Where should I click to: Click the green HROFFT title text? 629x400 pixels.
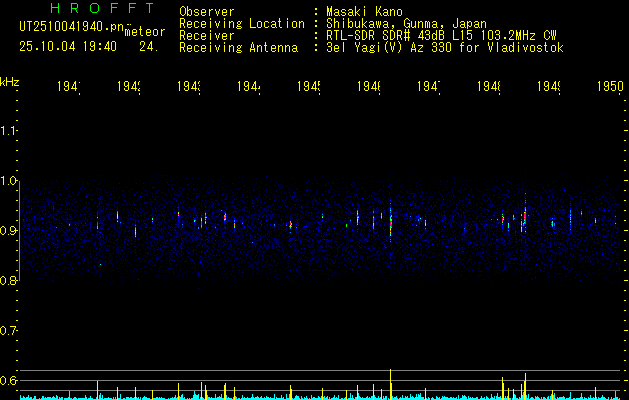tap(102, 8)
